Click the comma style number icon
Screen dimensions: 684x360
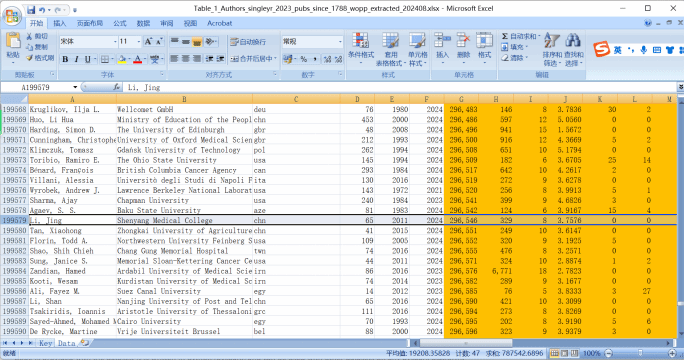pyautogui.click(x=315, y=58)
